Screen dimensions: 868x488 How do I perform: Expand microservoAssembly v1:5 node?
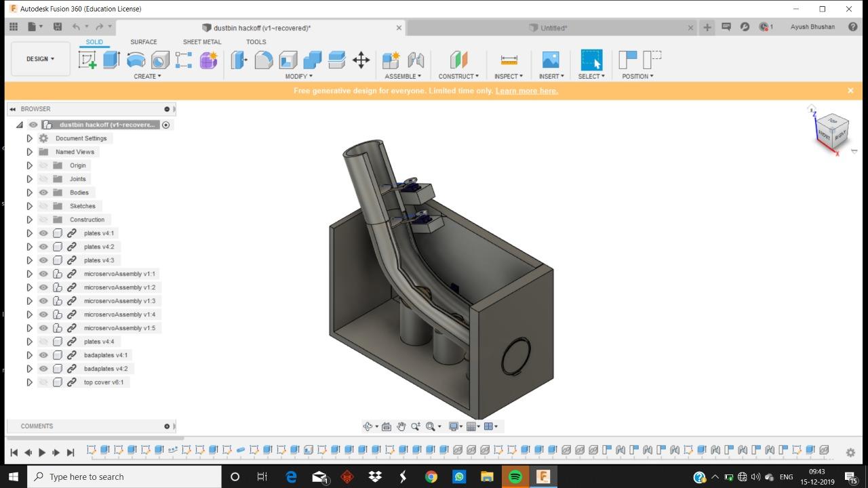point(29,328)
